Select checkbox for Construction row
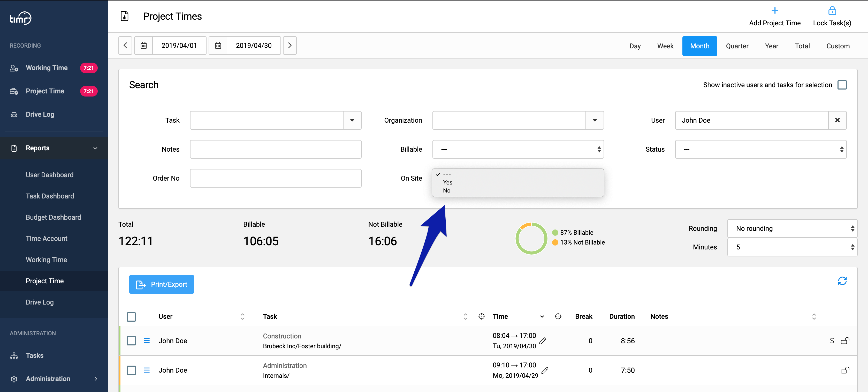This screenshot has height=392, width=868. [131, 341]
